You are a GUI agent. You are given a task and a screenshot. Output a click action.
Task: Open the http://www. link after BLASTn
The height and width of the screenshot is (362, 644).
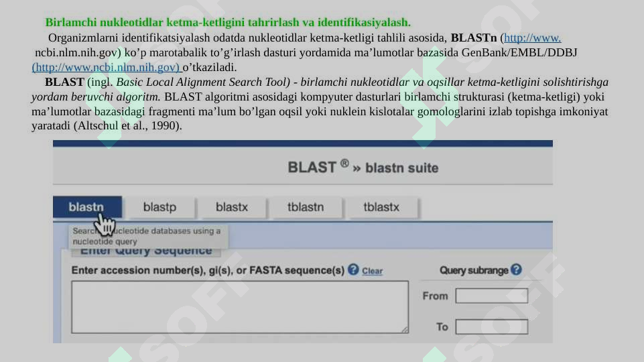[x=532, y=38]
